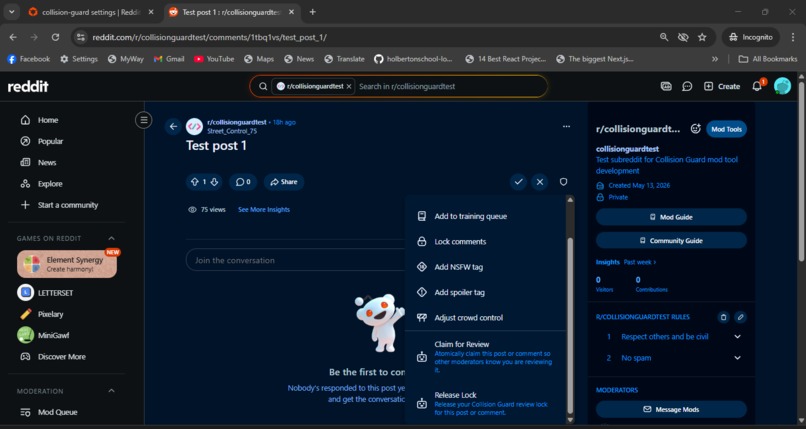Open the tab search dropdown arrow

(x=11, y=12)
